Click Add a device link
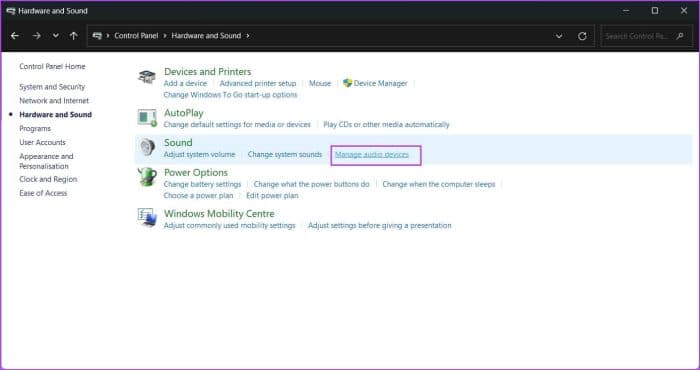700x370 pixels. (185, 83)
